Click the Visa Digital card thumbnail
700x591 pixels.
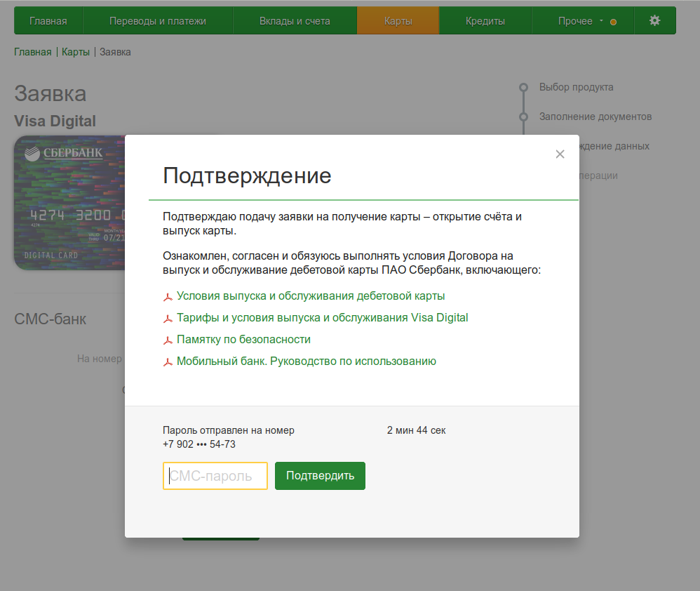pos(69,202)
